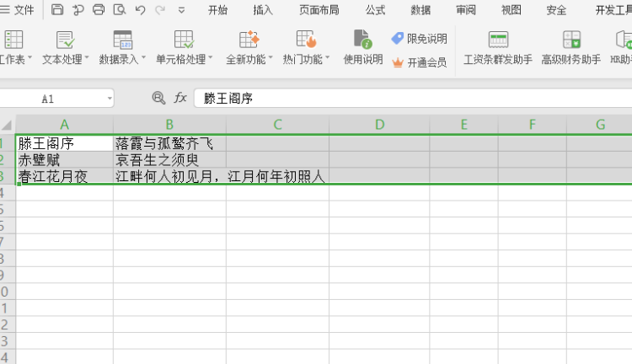Open the 文件 menu

tap(17, 9)
